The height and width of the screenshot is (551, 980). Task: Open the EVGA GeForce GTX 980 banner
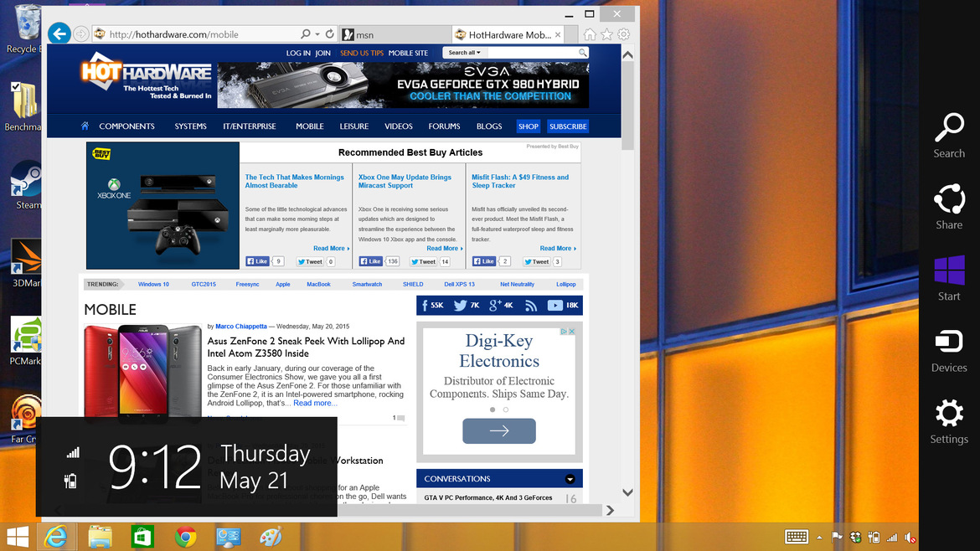coord(403,85)
